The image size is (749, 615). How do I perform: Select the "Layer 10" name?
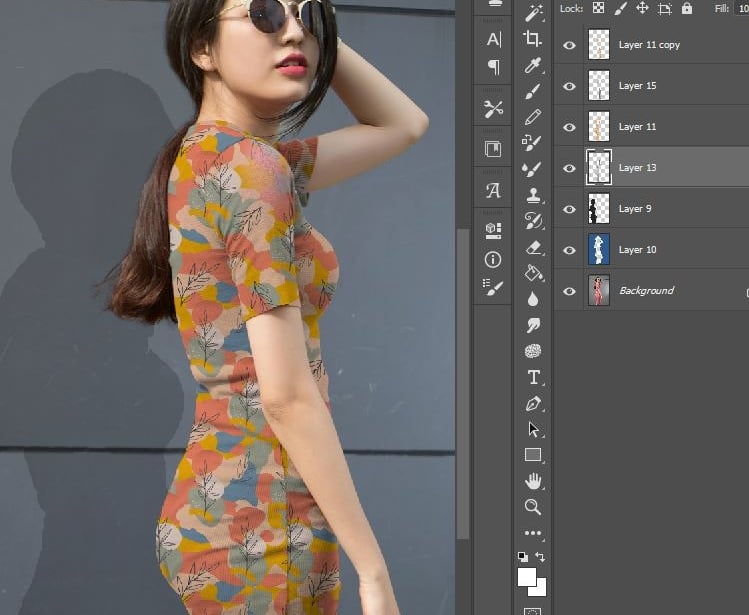(637, 250)
